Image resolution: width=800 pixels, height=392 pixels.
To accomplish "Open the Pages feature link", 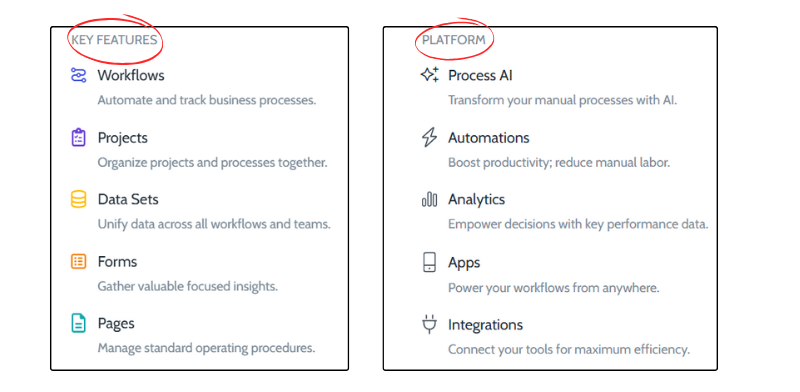I will 116,324.
